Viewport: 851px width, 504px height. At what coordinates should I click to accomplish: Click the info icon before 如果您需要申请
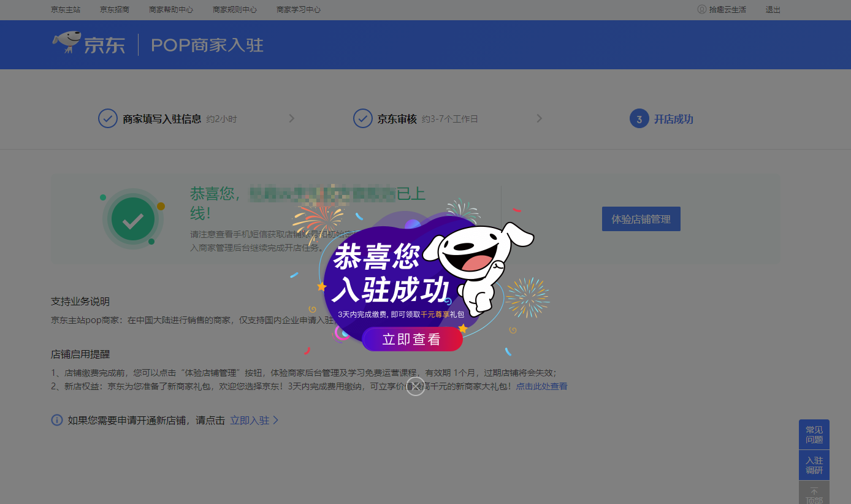[x=57, y=420]
